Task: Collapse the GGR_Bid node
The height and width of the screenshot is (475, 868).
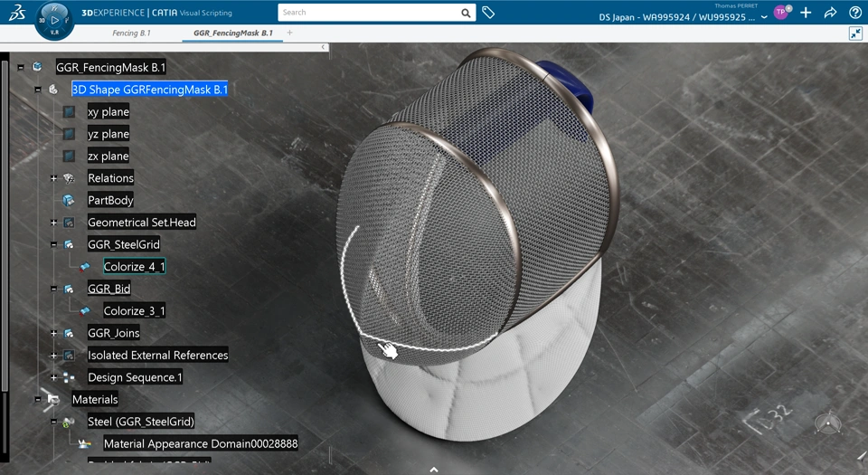Action: click(53, 289)
